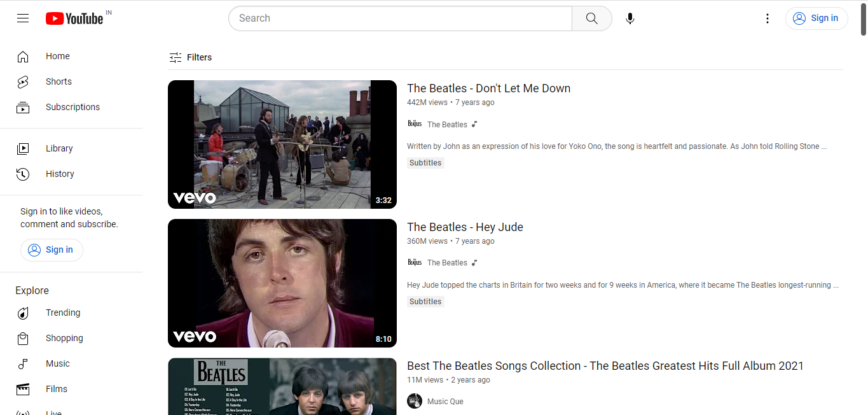Open Subscriptions in the sidebar

tap(72, 107)
